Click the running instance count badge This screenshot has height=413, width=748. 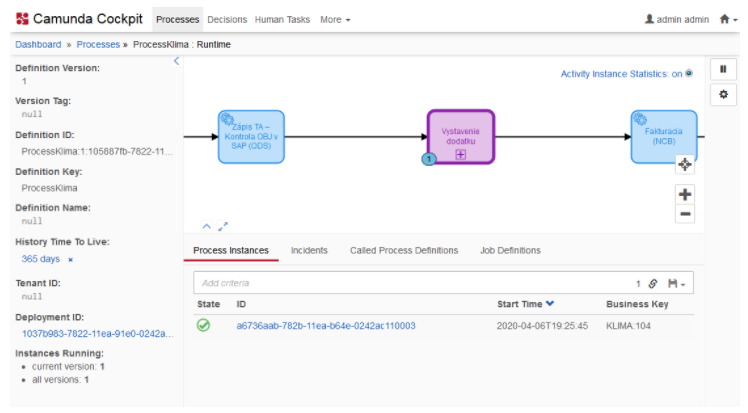(x=429, y=159)
